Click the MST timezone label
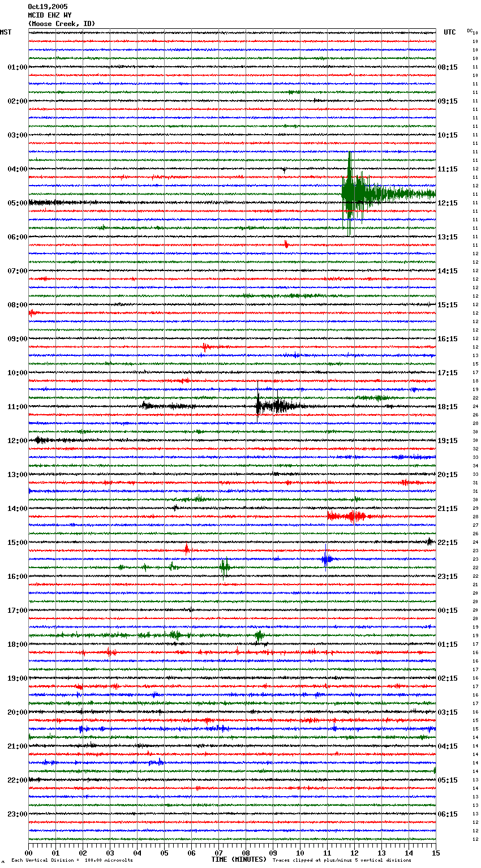 (6, 32)
